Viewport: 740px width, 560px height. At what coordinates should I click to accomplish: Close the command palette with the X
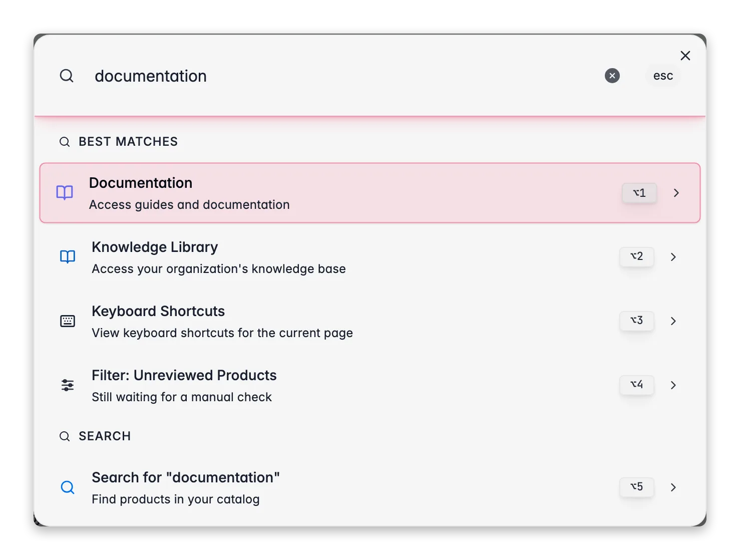[x=685, y=56]
